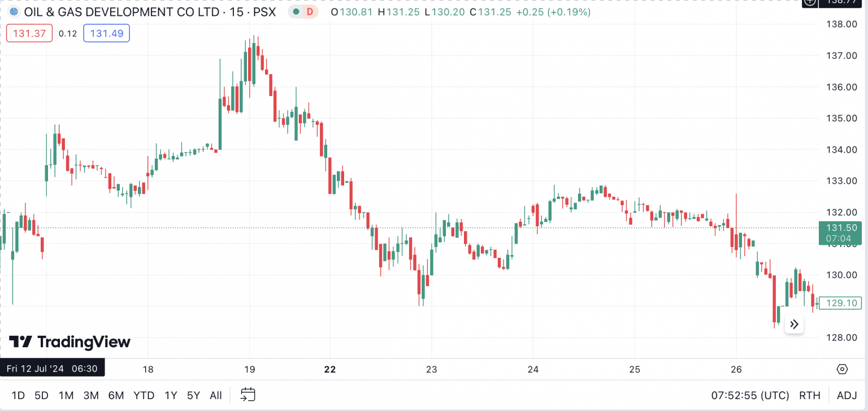Image resolution: width=868 pixels, height=411 pixels.
Task: Toggle RTH session mode
Action: (x=810, y=396)
